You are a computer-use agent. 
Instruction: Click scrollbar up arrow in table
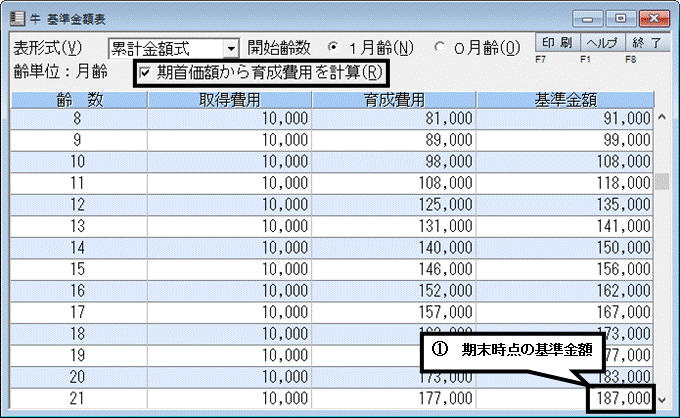(x=662, y=117)
